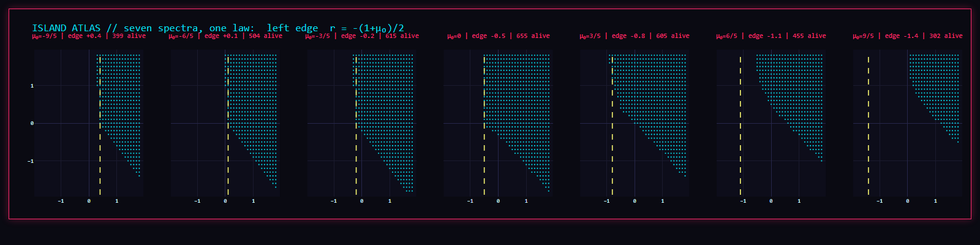Click x-axis tick "1" under the 455 alive panel

pos(799,201)
